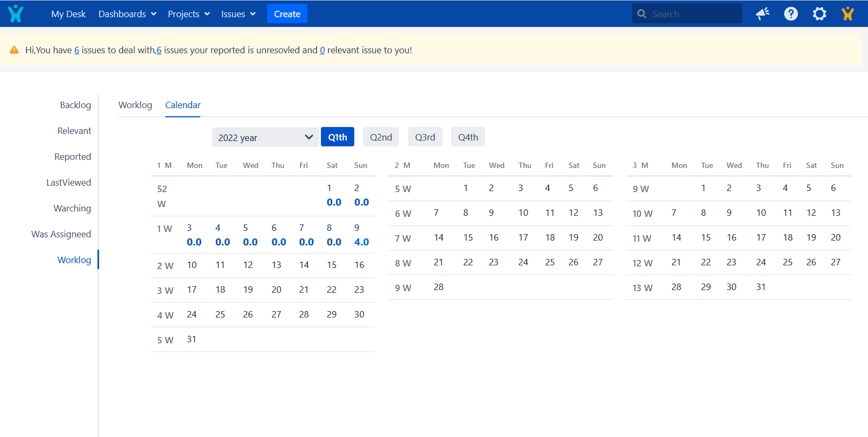The height and width of the screenshot is (437, 868).
Task: Select March 31 in week 13 W
Action: coord(761,287)
